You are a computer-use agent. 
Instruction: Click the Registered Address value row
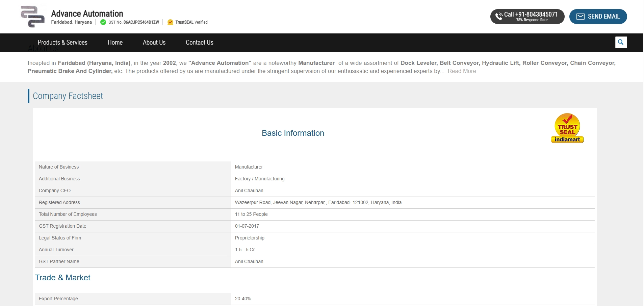(318, 203)
